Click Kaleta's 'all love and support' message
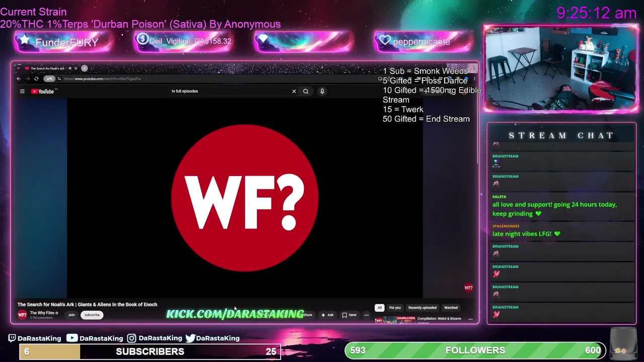This screenshot has height=362, width=644. 554,209
